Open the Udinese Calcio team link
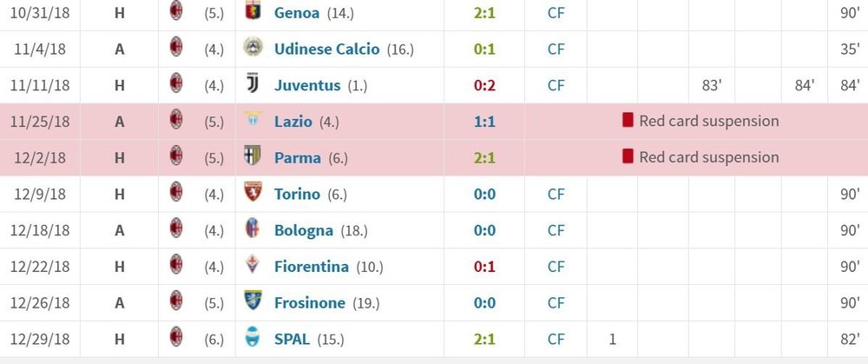Screen dimensions: 868x364 point(326,50)
